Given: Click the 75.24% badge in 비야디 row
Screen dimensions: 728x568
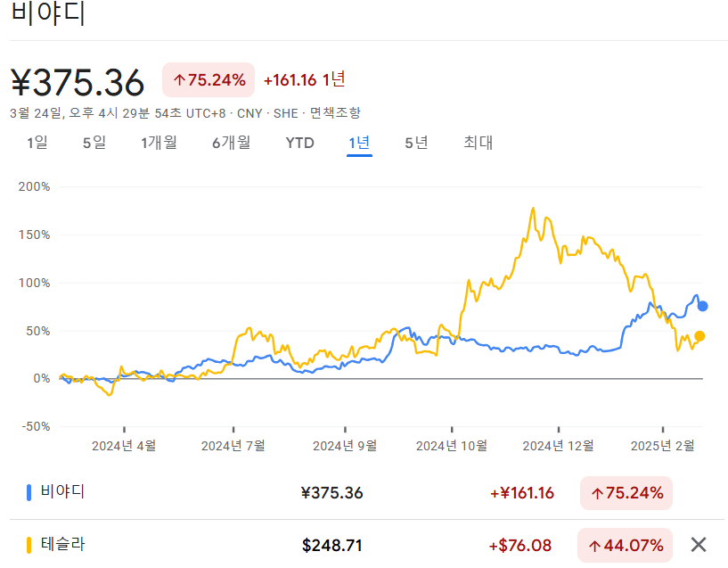Looking at the screenshot, I should point(626,493).
